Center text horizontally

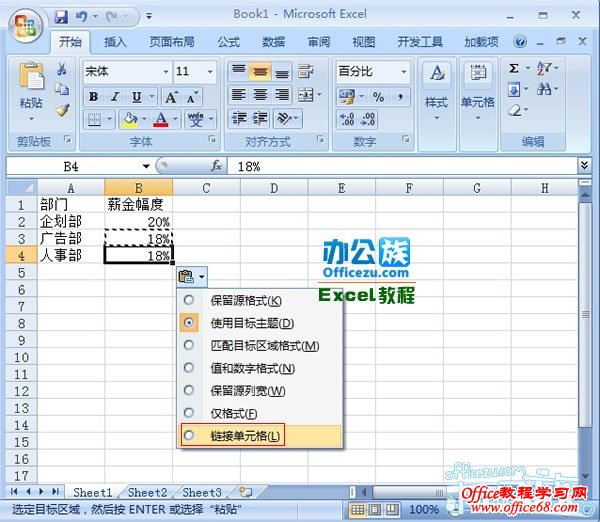[260, 95]
